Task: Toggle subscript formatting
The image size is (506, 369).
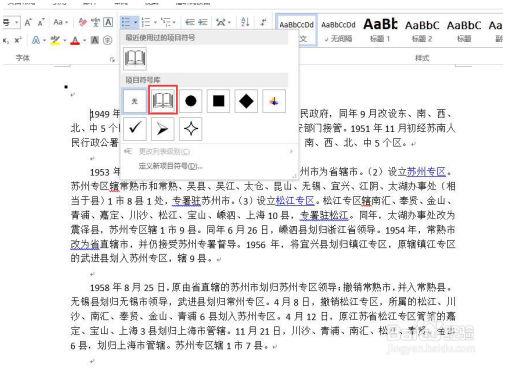Action: pyautogui.click(x=6, y=41)
